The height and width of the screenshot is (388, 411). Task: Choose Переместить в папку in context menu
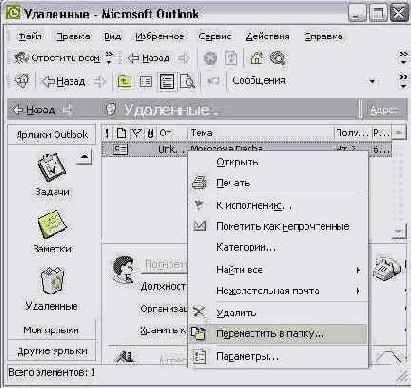[x=278, y=334]
